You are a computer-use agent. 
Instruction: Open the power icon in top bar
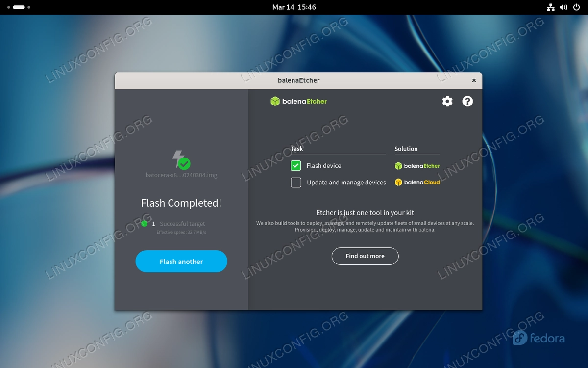tap(576, 7)
